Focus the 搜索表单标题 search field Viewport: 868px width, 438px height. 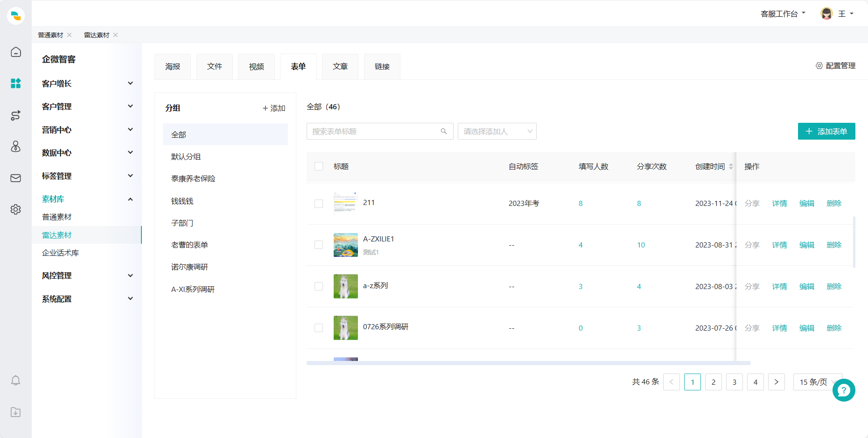pyautogui.click(x=380, y=131)
